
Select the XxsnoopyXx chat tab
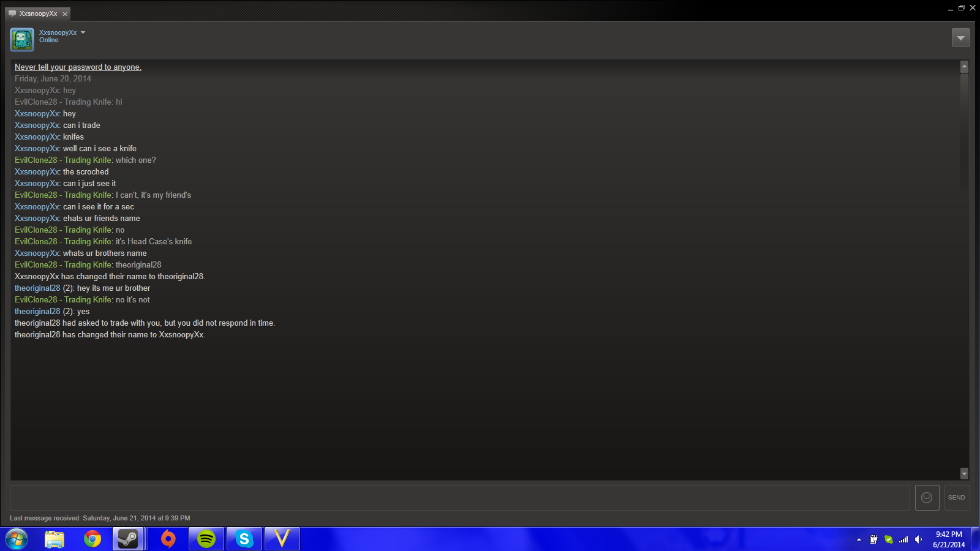[x=38, y=13]
